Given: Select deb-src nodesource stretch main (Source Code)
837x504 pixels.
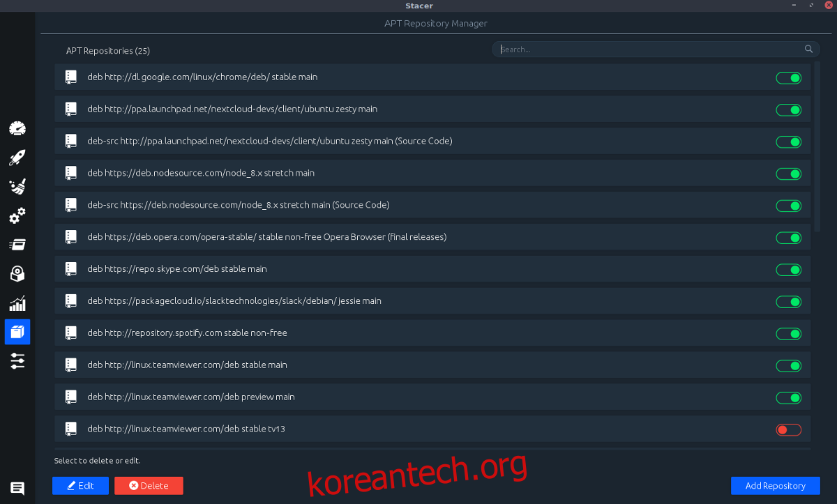Looking at the screenshot, I should (239, 205).
